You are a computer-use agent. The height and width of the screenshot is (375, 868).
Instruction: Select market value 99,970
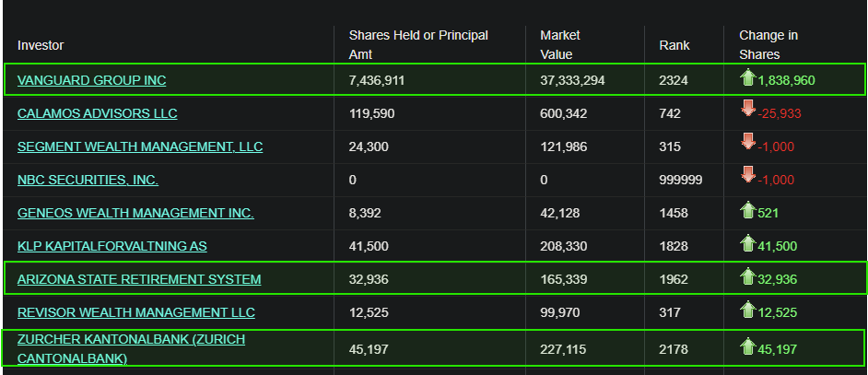[560, 313]
